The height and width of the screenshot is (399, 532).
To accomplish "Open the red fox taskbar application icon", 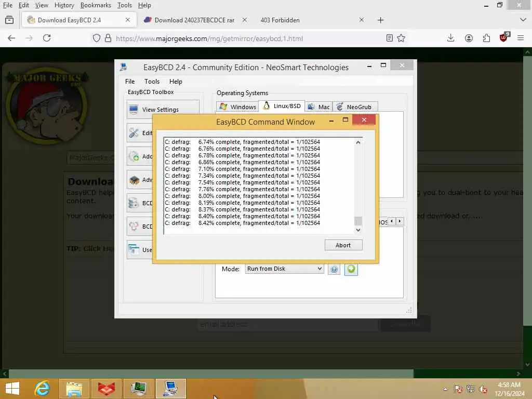I will coord(106,389).
